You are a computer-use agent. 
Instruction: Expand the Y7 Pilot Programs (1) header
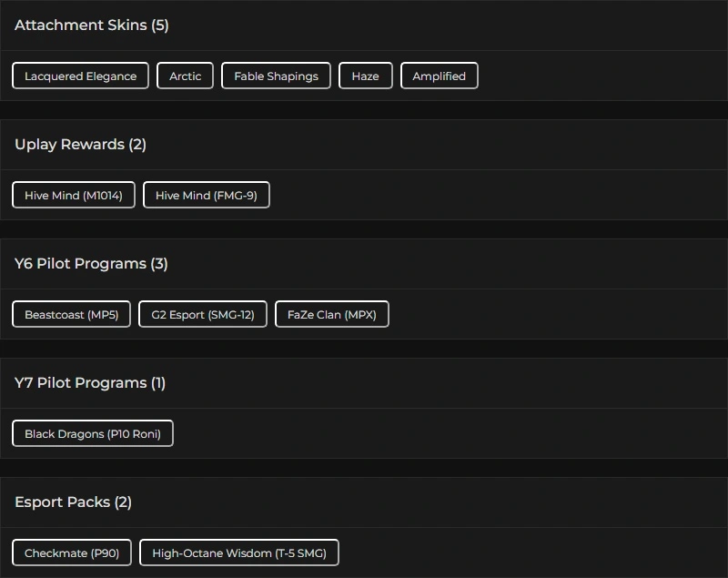pyautogui.click(x=90, y=383)
